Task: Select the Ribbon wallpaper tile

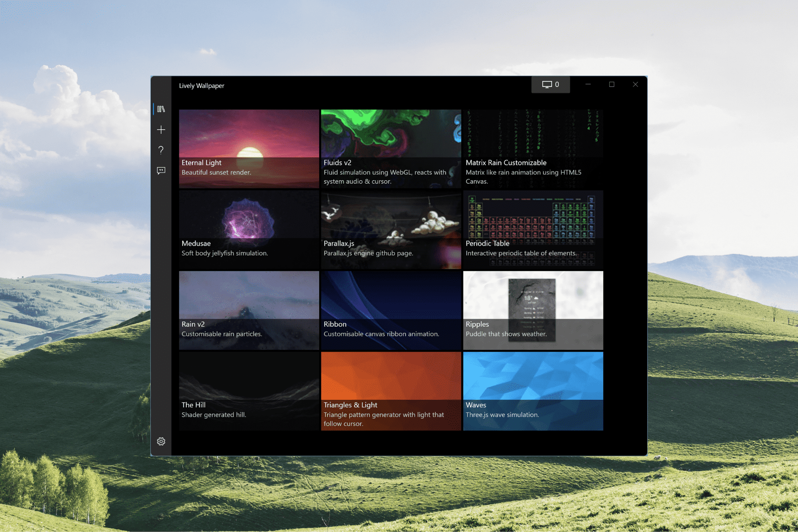Action: click(391, 310)
